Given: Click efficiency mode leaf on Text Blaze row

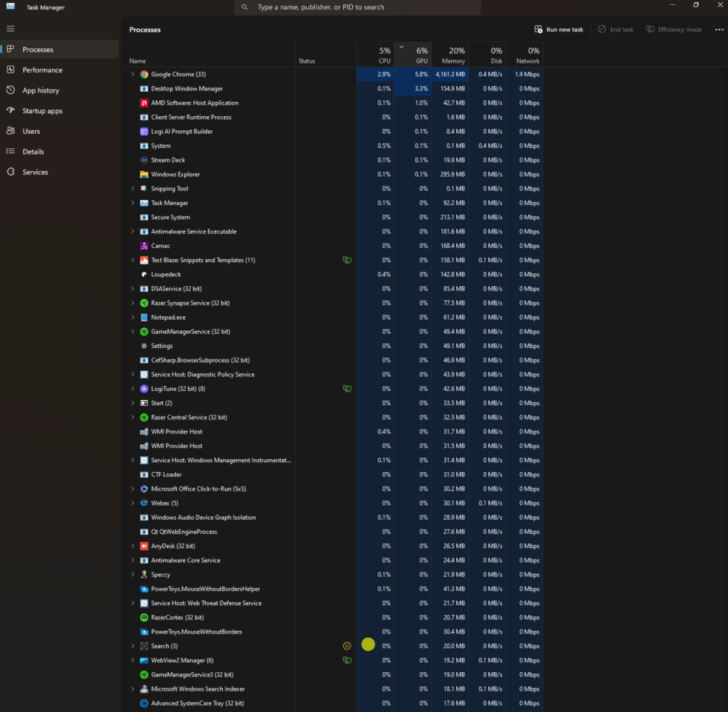Looking at the screenshot, I should (347, 260).
